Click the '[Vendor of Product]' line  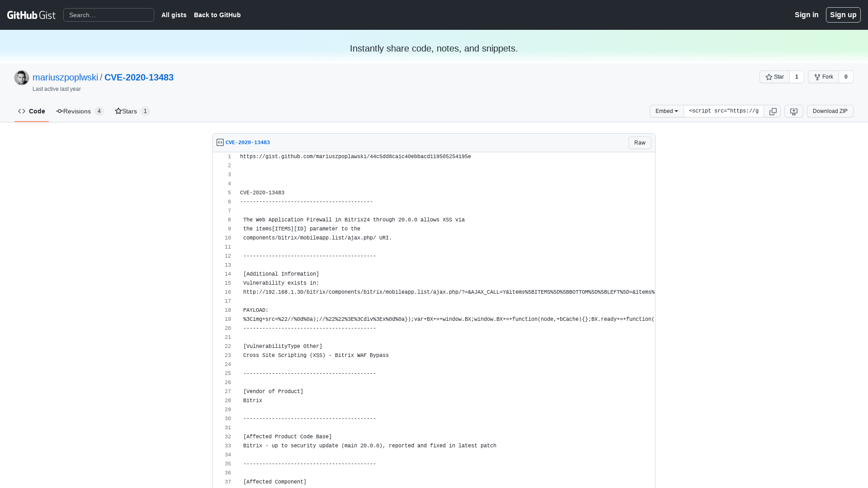(x=273, y=392)
